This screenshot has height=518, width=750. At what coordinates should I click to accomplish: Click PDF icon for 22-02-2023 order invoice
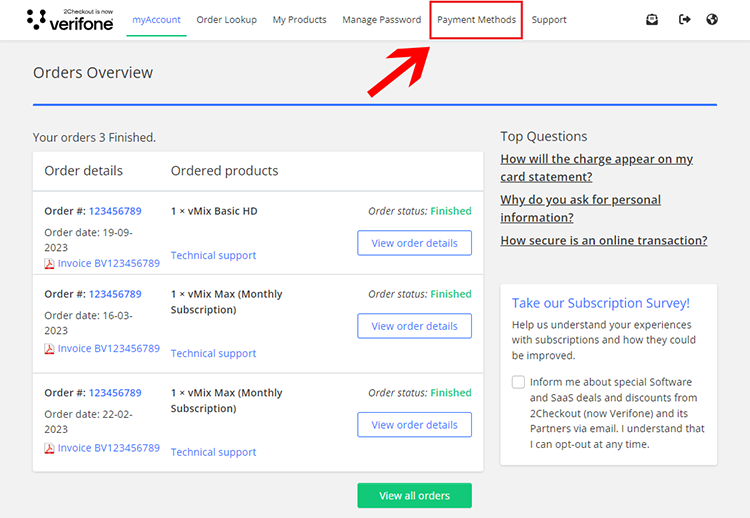(49, 449)
